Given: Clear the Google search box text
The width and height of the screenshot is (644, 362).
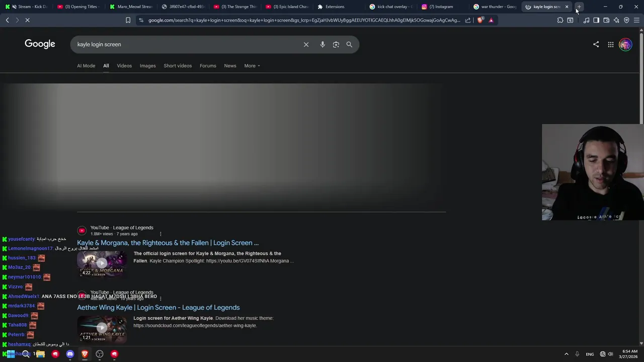Looking at the screenshot, I should point(306,44).
